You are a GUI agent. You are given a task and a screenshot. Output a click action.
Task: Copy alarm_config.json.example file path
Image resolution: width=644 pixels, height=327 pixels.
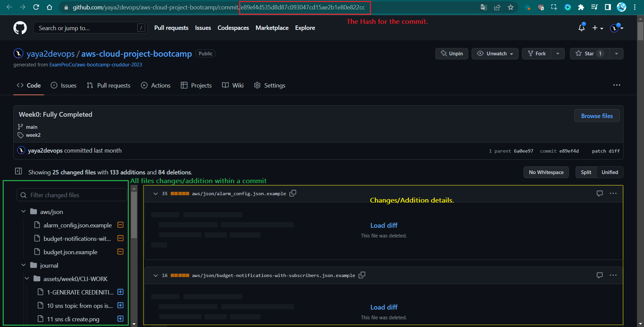[x=293, y=193]
